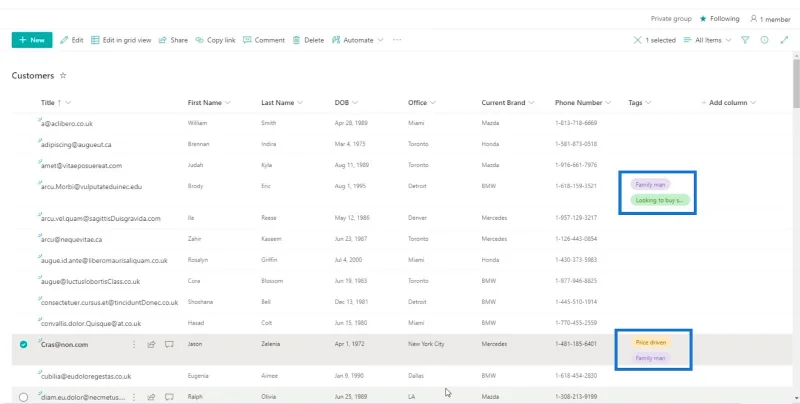The width and height of the screenshot is (800, 404).
Task: Click the Shoshana first name cell
Action: [x=199, y=301]
